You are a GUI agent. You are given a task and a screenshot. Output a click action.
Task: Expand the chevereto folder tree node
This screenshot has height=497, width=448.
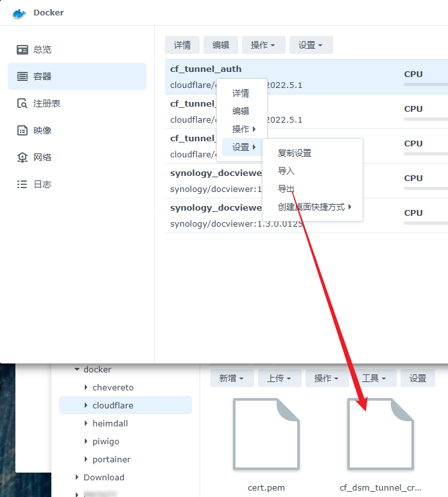click(x=87, y=388)
